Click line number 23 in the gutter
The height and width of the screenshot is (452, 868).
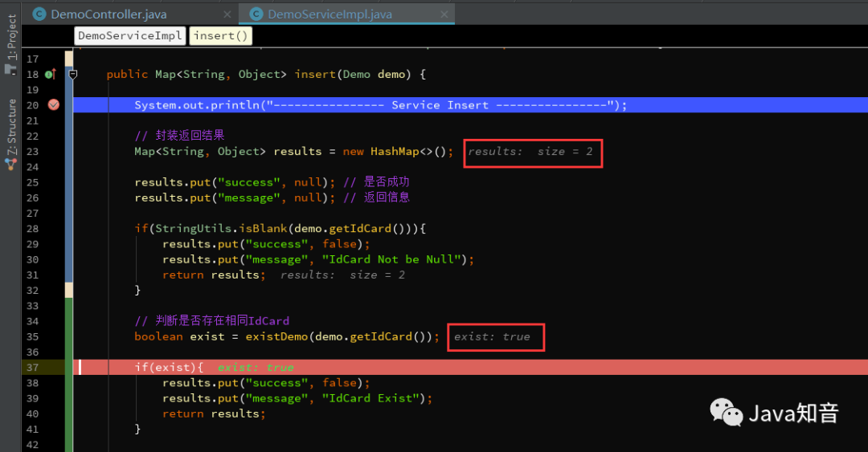pos(33,152)
